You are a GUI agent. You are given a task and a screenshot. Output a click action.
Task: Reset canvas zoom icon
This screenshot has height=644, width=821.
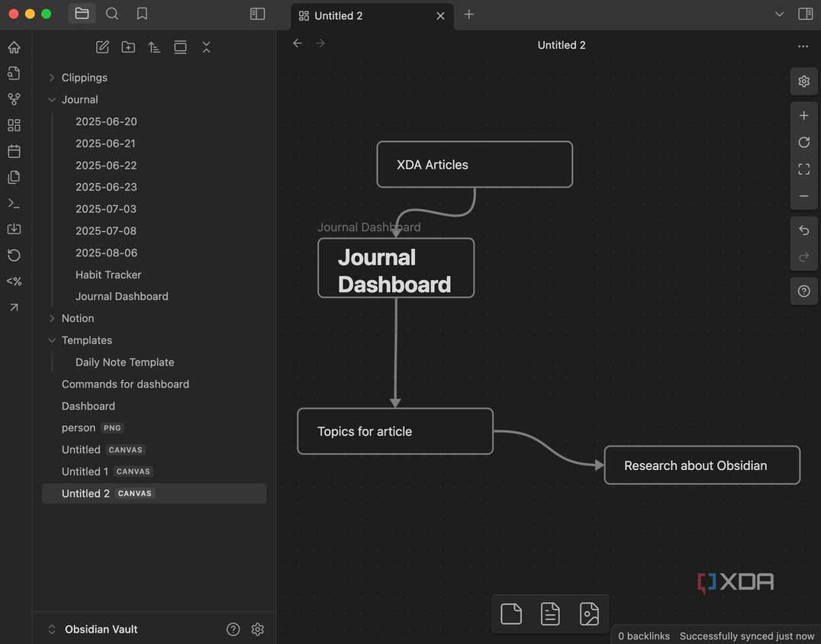point(803,143)
